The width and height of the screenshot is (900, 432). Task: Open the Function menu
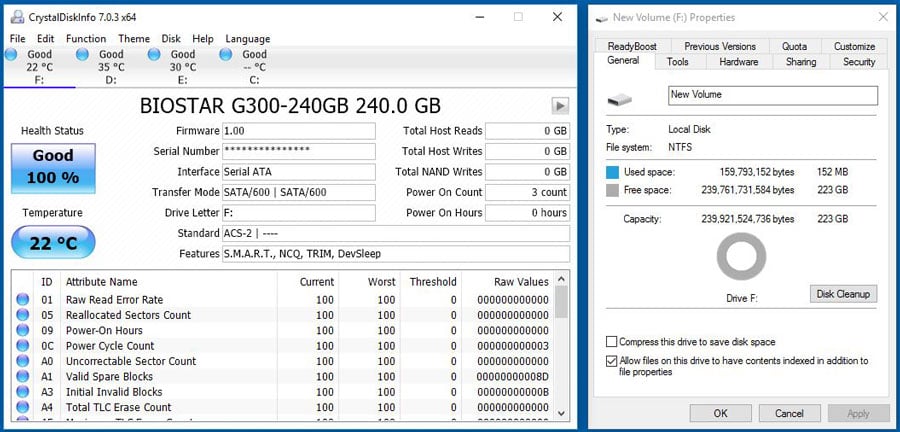[86, 39]
